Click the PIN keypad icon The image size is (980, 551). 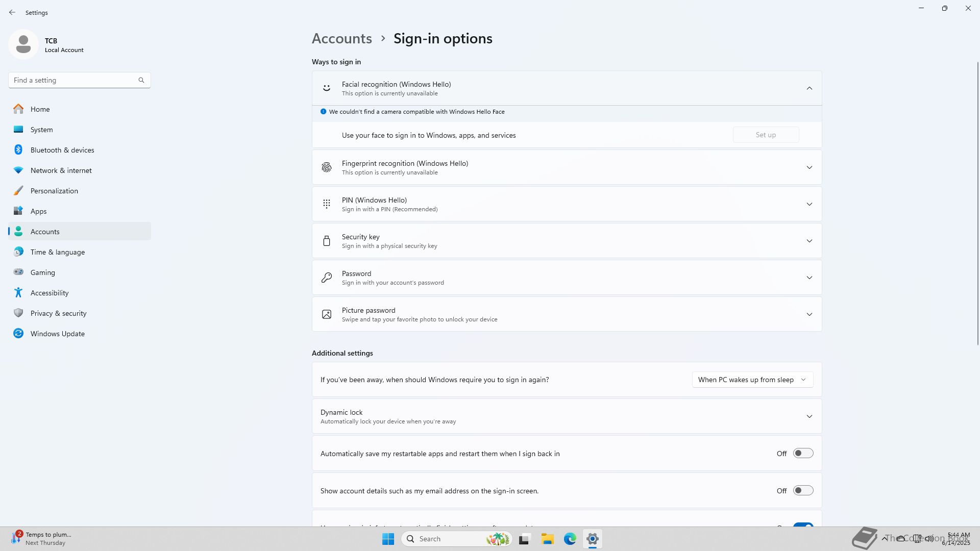[327, 204]
